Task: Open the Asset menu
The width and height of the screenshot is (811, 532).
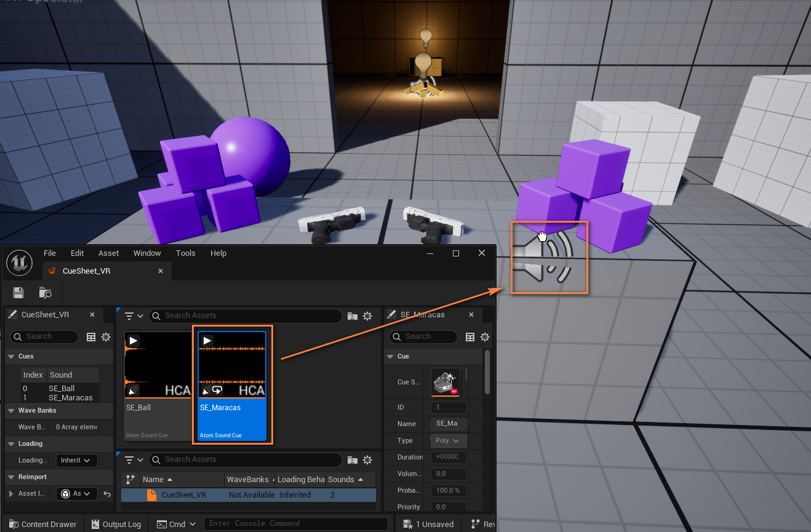Action: click(x=109, y=253)
